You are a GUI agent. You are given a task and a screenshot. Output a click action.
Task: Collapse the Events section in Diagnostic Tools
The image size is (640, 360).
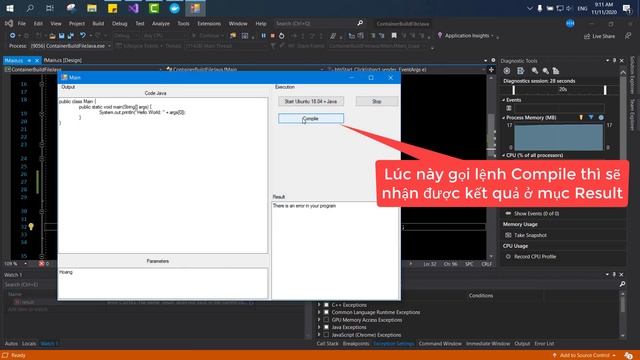pyautogui.click(x=503, y=100)
